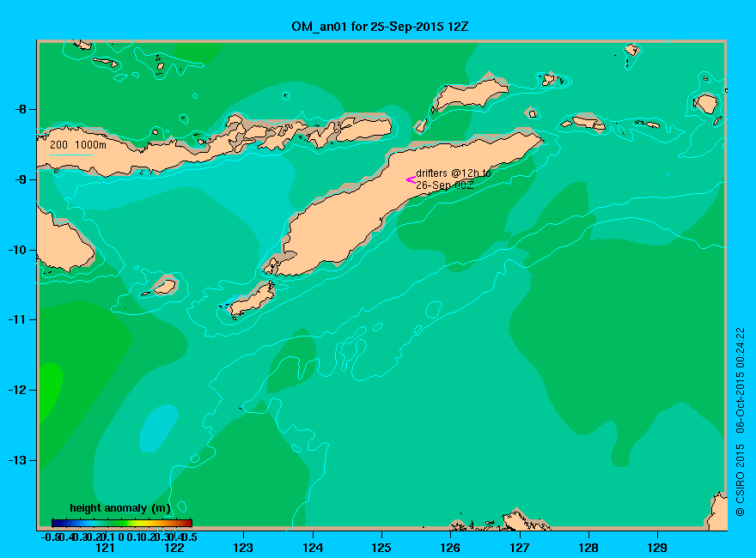Click latitude label -12
The height and width of the screenshot is (558, 756).
coord(18,390)
